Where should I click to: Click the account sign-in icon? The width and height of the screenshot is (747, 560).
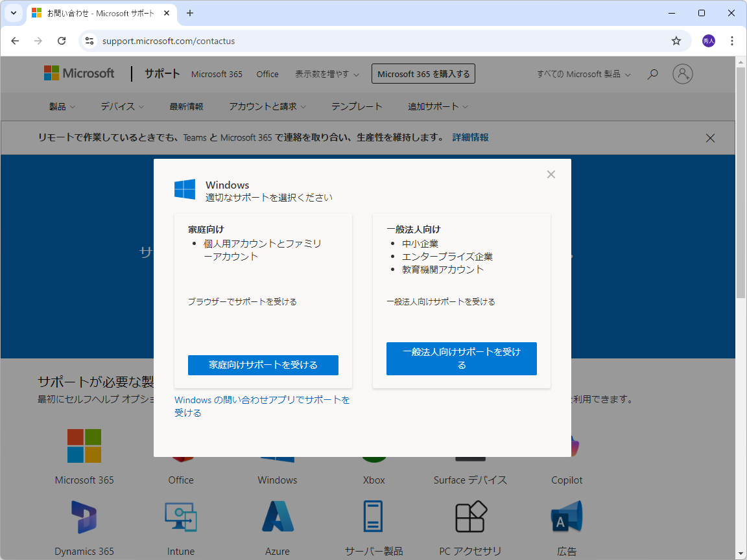point(682,74)
